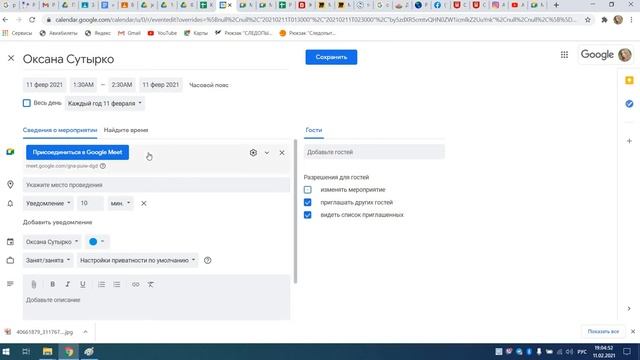Uncheck видеть список приглашенных permission
Screen dimensions: 640x360
tap(307, 215)
